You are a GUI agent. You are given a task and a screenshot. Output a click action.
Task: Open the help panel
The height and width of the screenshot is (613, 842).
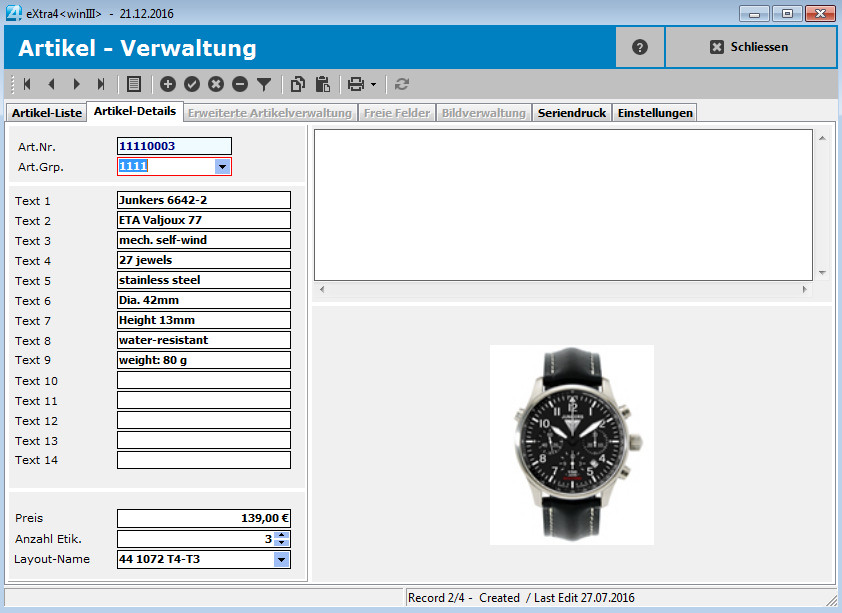(639, 47)
